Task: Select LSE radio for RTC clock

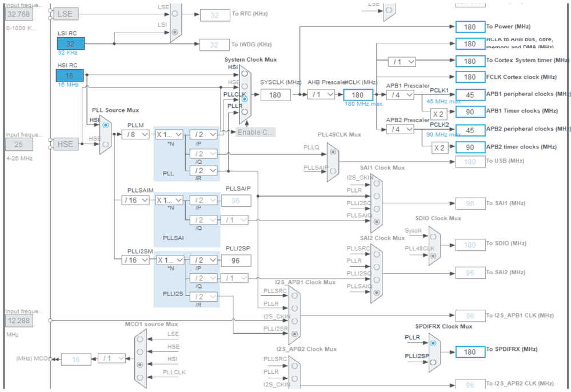Action: pos(175,14)
